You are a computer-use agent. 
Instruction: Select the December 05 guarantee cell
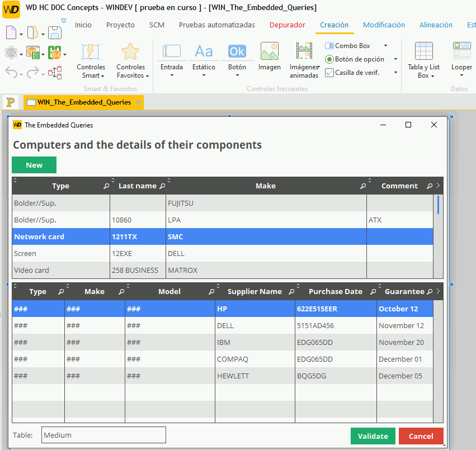(405, 376)
